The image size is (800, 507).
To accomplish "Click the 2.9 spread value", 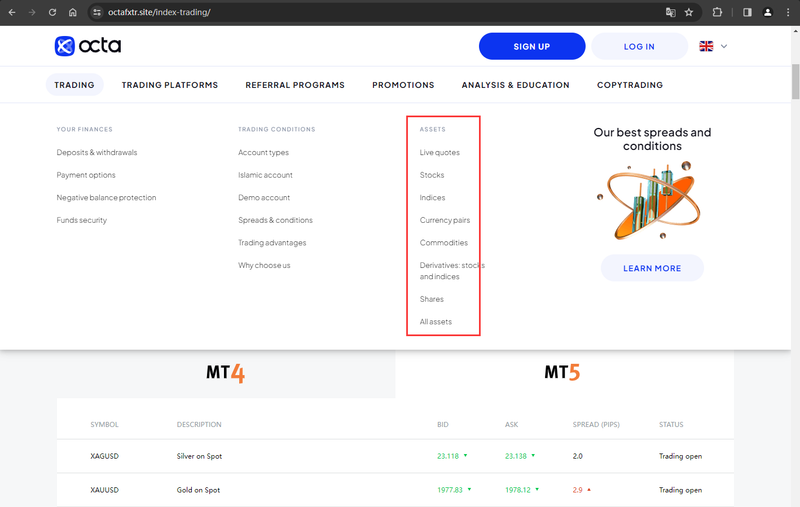I will click(577, 490).
